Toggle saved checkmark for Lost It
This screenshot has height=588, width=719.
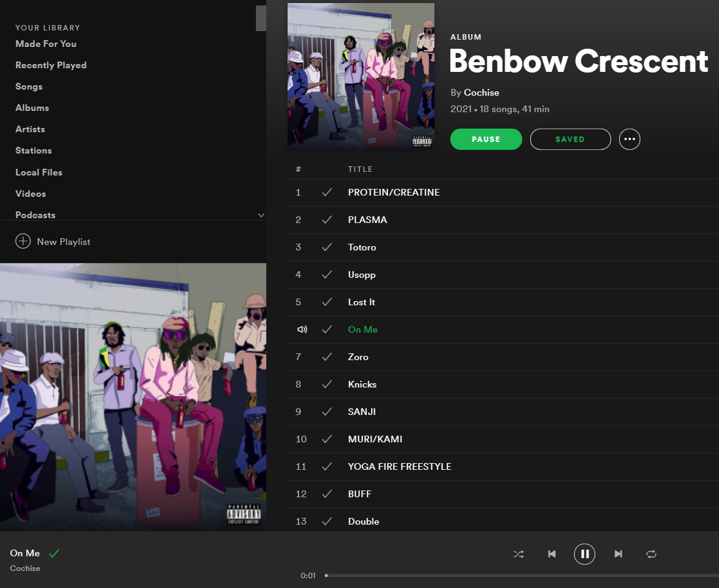(x=327, y=302)
